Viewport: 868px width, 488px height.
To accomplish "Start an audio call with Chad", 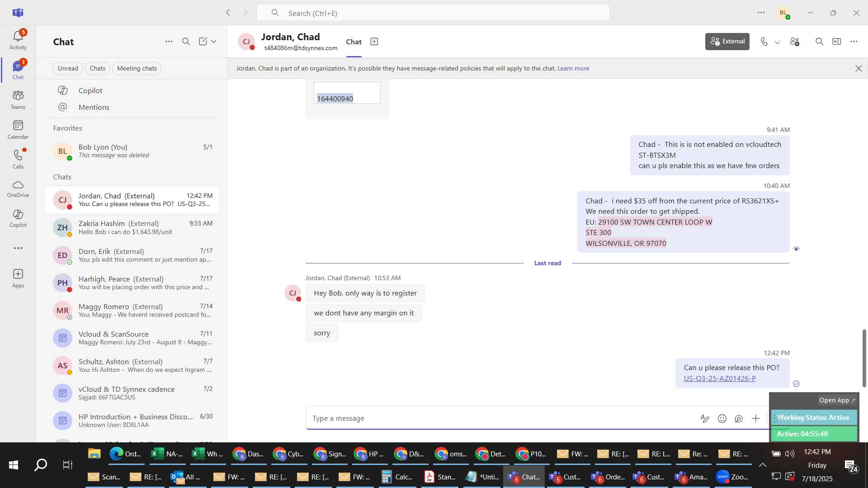I will pos(764,42).
